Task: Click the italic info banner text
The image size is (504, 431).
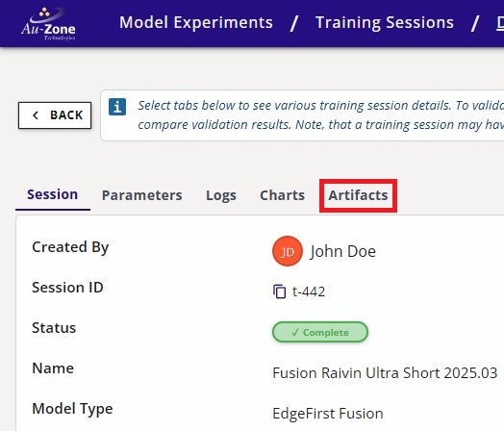Action: (321, 115)
